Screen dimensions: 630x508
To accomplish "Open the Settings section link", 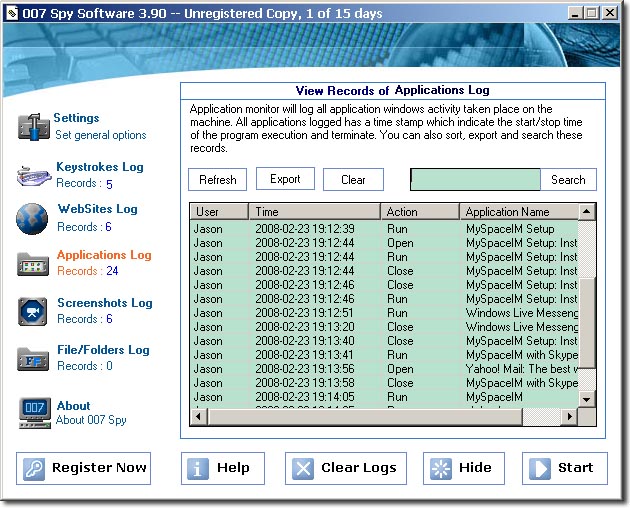I will coord(76,118).
